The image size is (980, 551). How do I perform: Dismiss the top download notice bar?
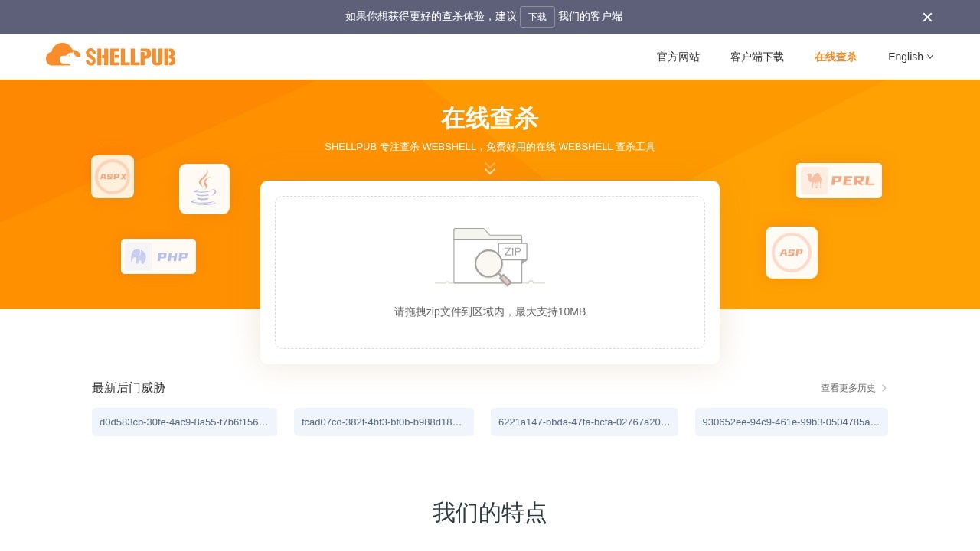[927, 17]
